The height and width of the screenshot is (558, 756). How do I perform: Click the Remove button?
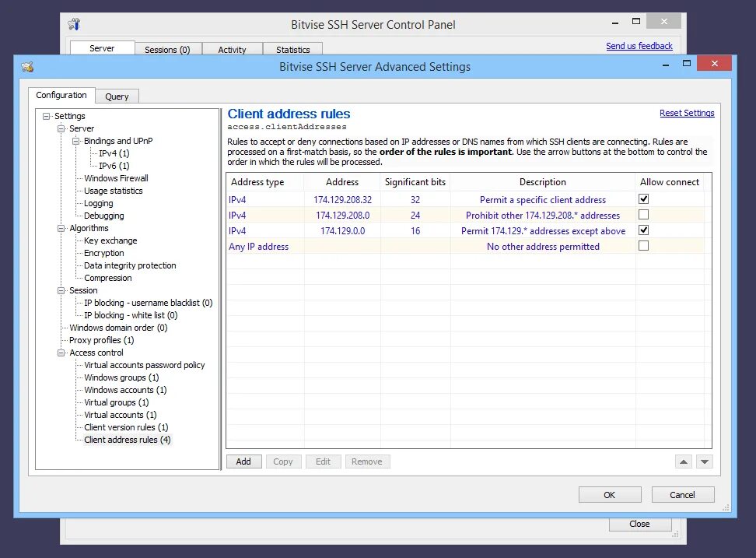[x=367, y=461]
